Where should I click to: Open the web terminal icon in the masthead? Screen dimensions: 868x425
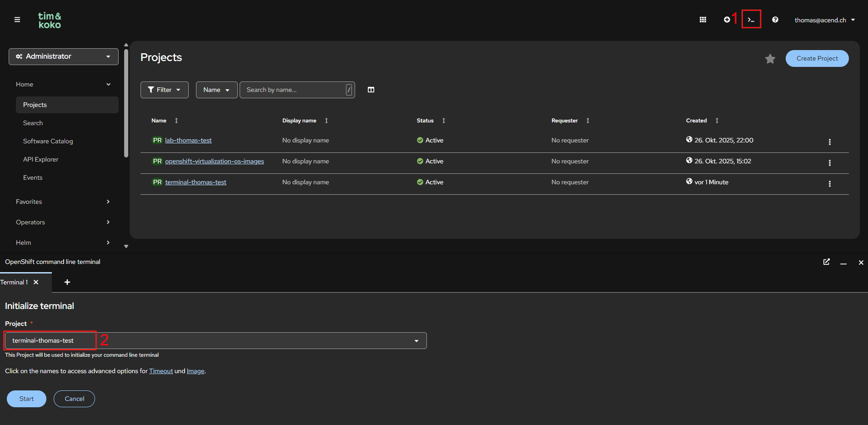tap(751, 20)
